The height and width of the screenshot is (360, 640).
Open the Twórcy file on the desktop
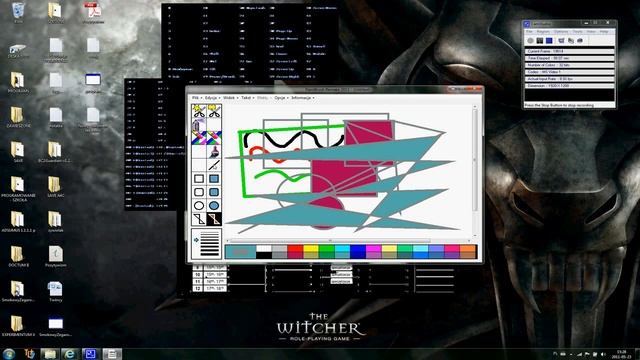[x=56, y=291]
